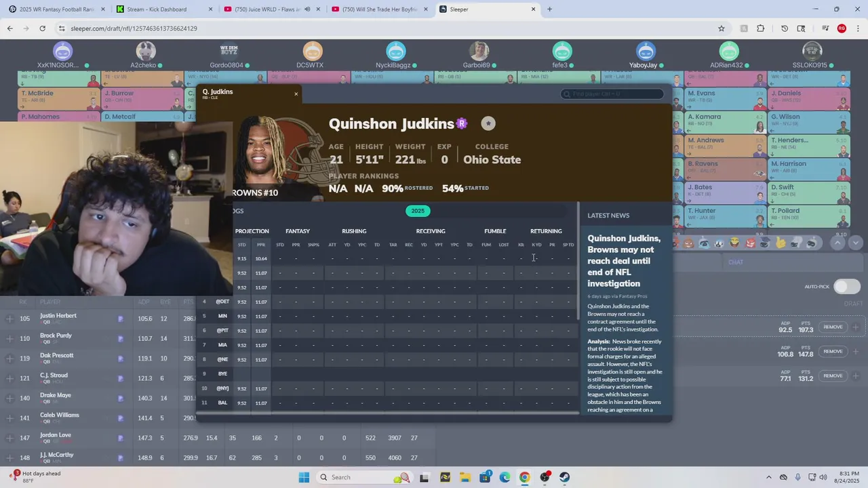
Task: Toggle the AUTO-PICK switch
Action: coord(847,287)
